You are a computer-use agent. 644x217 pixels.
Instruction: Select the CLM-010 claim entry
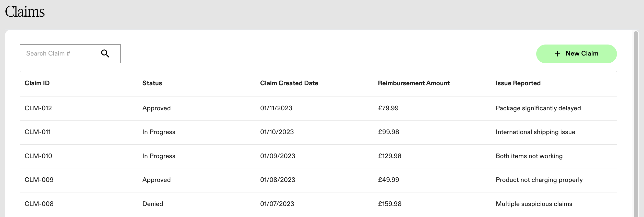(318, 156)
